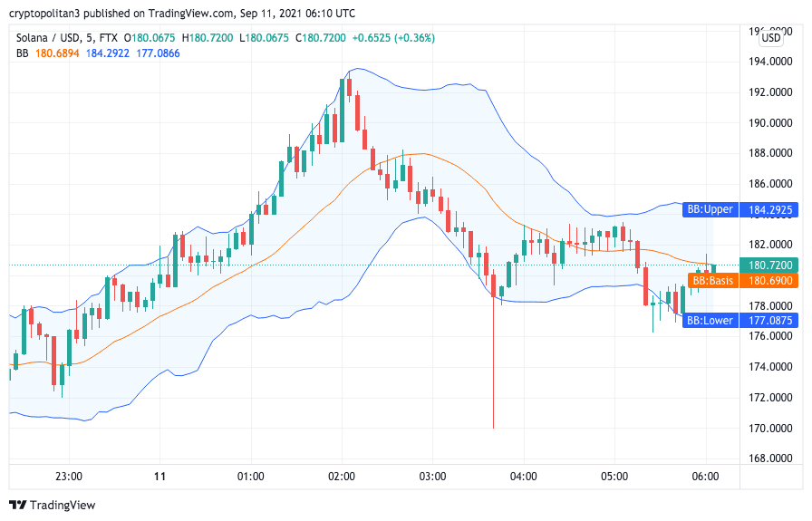Select the BB indicator legend label
812x521 pixels.
pos(23,53)
